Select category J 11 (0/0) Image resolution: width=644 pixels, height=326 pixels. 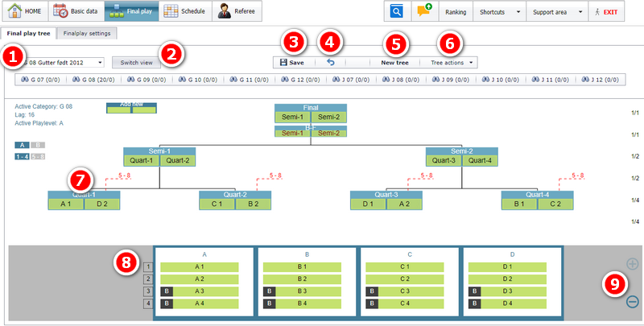tap(551, 79)
